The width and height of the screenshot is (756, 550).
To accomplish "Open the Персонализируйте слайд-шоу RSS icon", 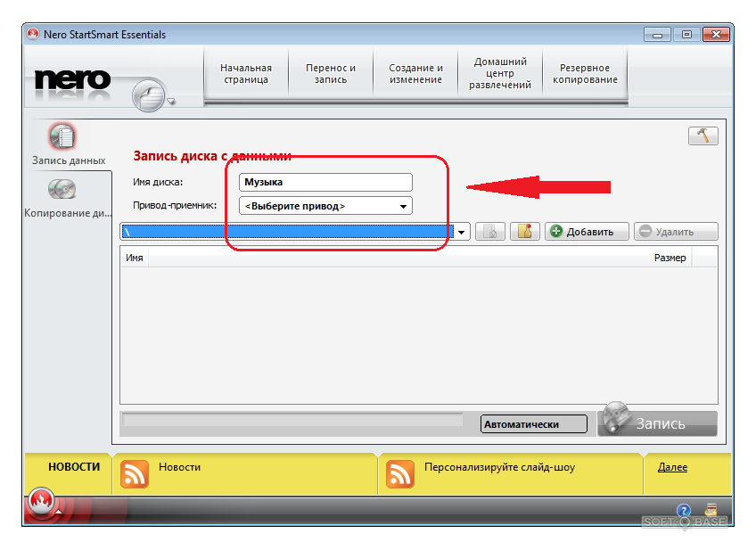I will tap(400, 474).
